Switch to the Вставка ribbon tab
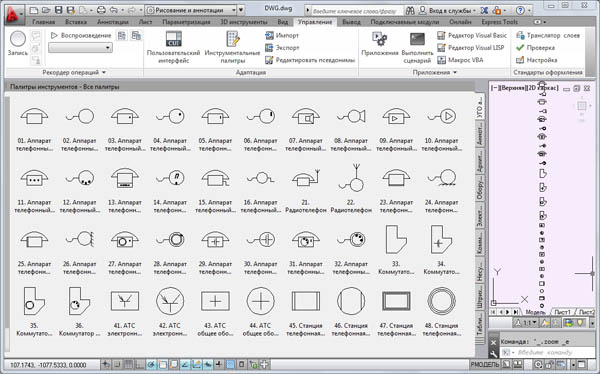 (76, 22)
